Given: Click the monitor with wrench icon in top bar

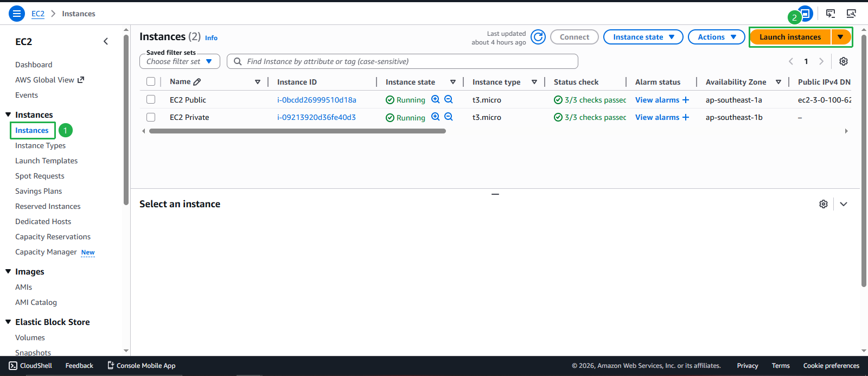Looking at the screenshot, I should coord(851,14).
